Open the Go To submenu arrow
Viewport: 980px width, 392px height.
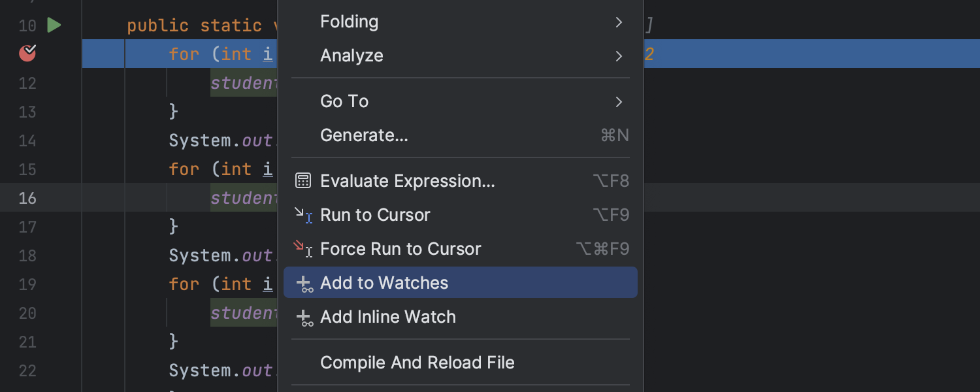pos(619,102)
